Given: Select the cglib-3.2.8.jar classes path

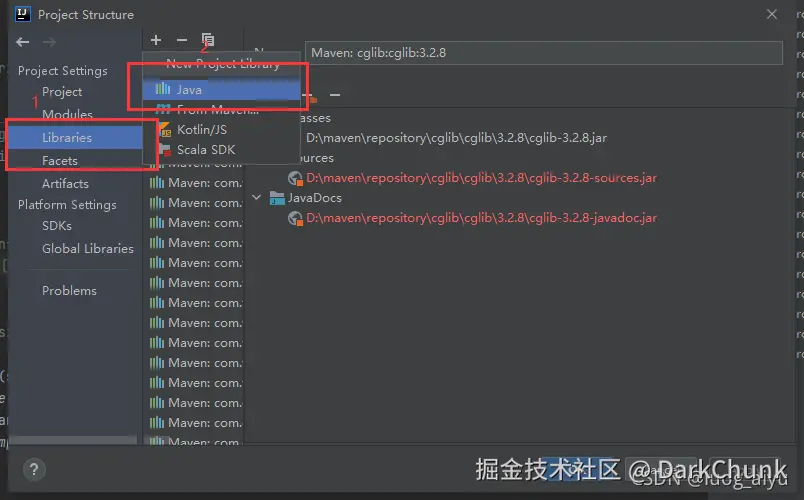Looking at the screenshot, I should (456, 138).
